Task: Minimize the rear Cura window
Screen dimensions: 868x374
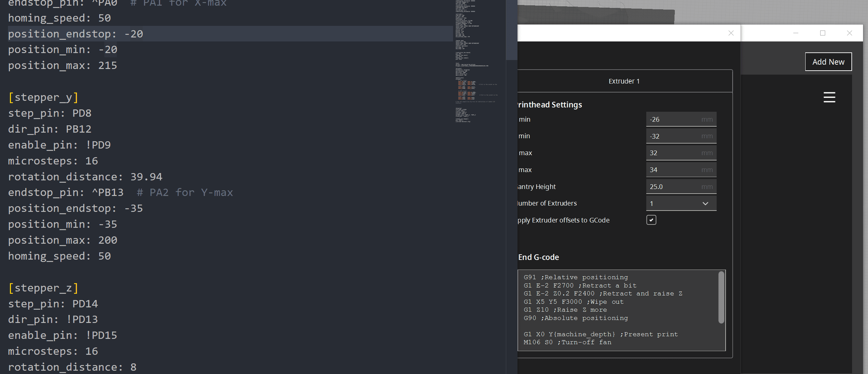Action: [796, 33]
